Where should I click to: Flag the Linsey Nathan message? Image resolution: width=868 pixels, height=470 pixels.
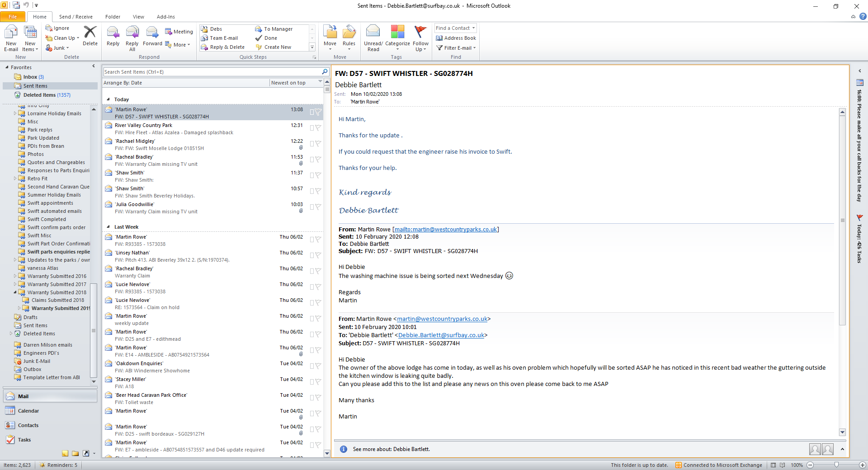tap(318, 255)
